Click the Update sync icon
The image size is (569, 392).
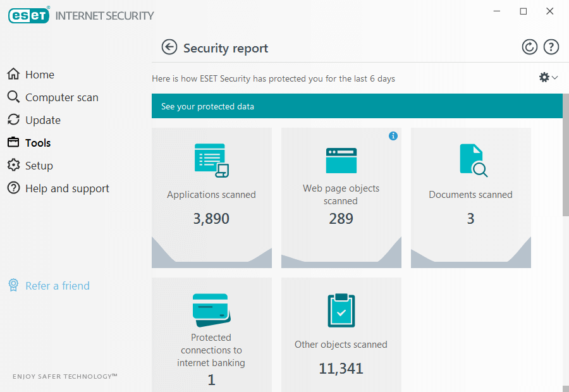[13, 119]
